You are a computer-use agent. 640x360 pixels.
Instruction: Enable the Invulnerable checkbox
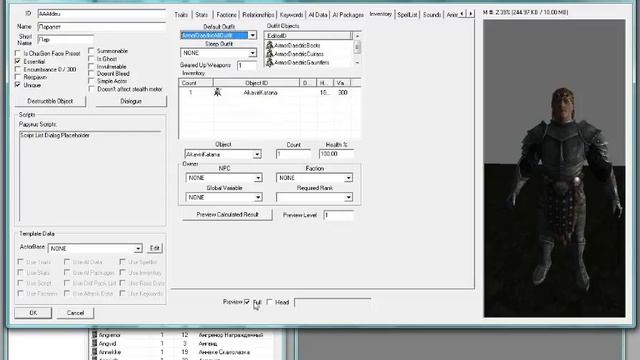[91, 66]
